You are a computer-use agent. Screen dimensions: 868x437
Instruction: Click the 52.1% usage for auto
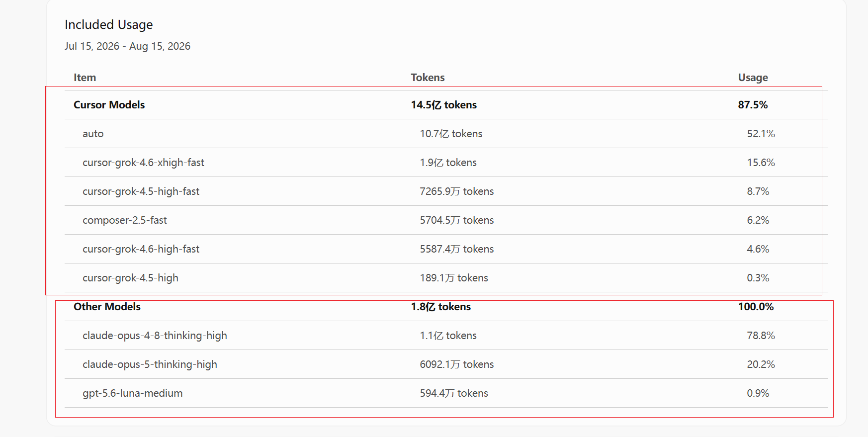point(761,134)
